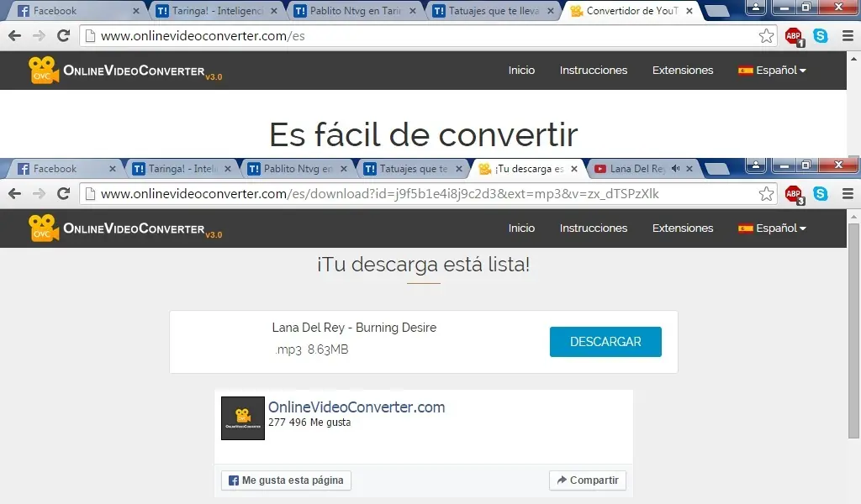Expand Español language dropdown in upper window
The height and width of the screenshot is (504, 861).
772,71
